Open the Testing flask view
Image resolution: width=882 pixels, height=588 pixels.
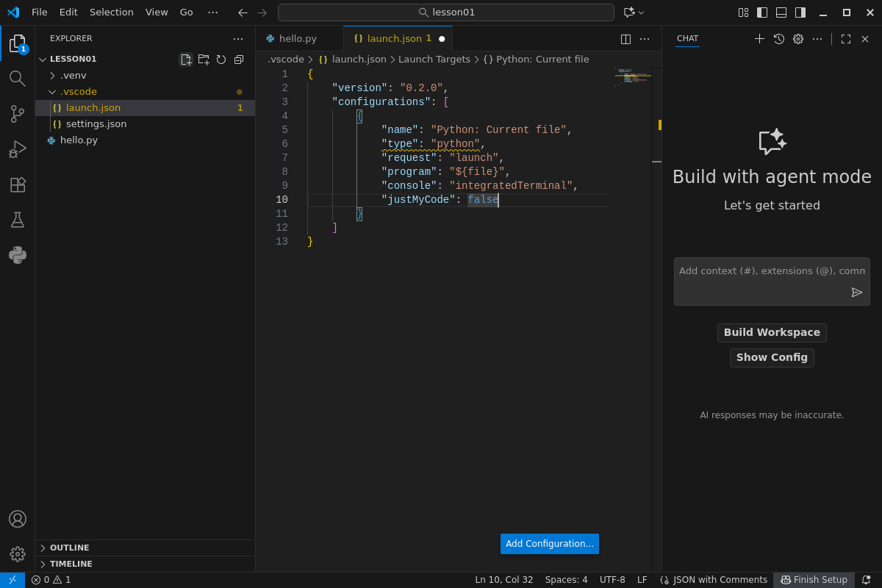point(17,220)
